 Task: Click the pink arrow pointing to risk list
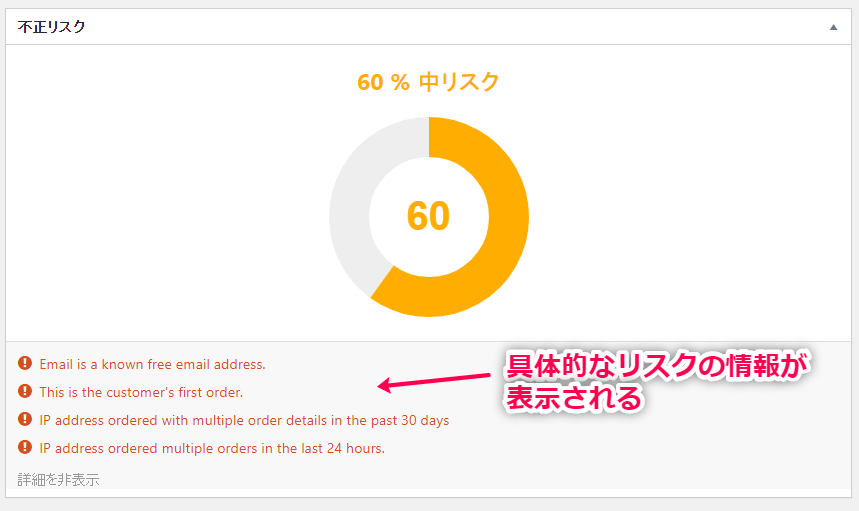[434, 381]
